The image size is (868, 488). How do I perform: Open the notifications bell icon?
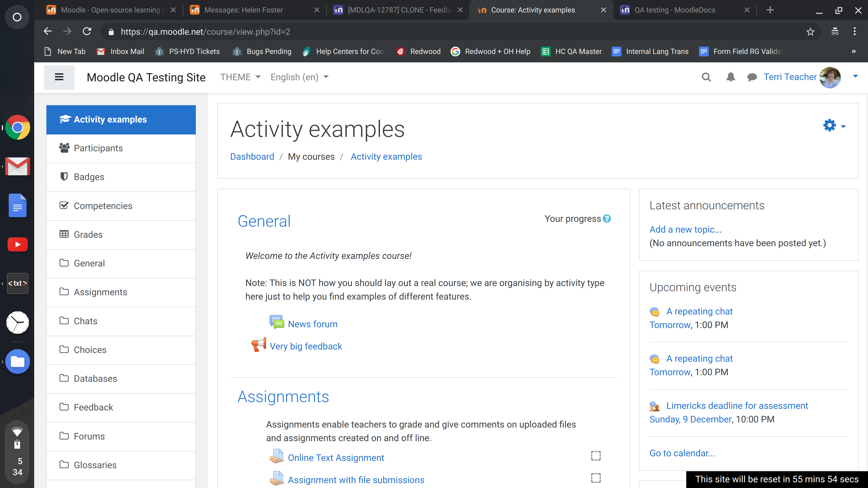coord(730,77)
